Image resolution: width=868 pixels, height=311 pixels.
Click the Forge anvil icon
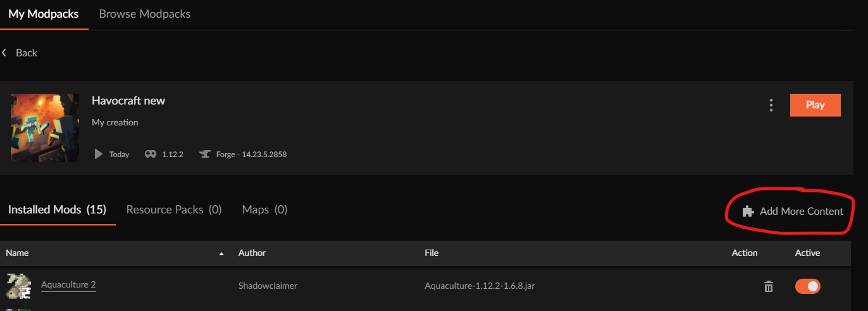204,154
